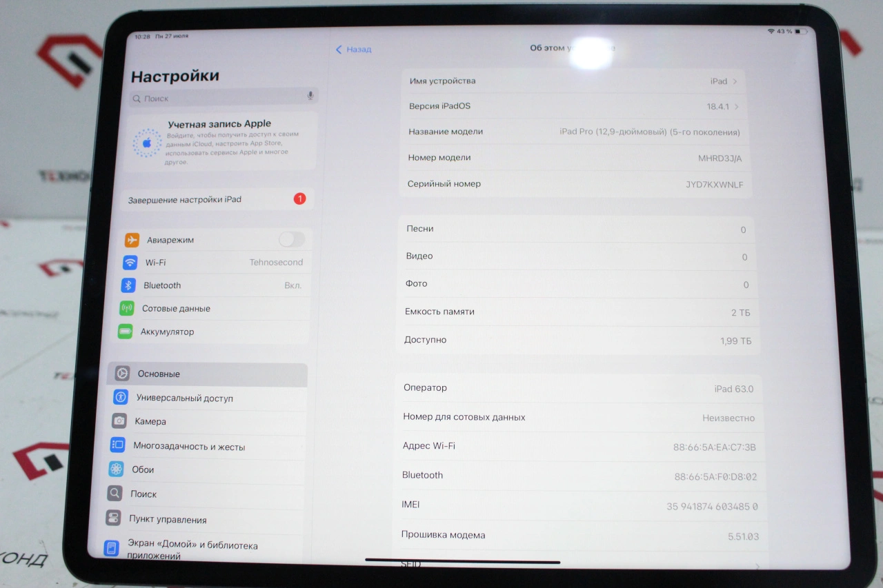Viewport: 883px width, 588px height.
Task: Open the Версия iPadOS row chevron
Action: [x=737, y=107]
